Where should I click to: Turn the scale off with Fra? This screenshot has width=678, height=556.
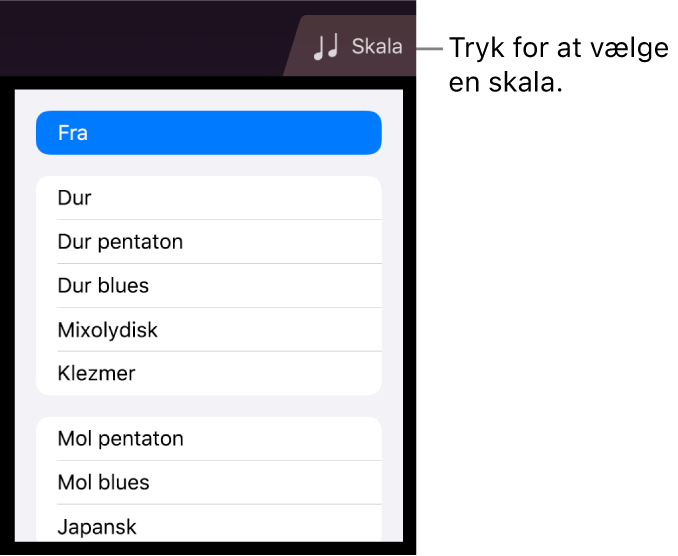pyautogui.click(x=208, y=133)
